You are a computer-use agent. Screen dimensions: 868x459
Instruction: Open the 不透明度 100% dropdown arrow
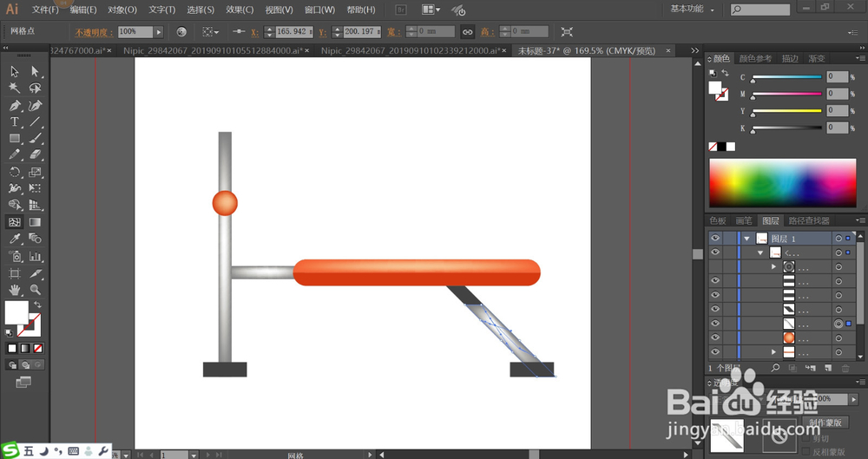159,32
